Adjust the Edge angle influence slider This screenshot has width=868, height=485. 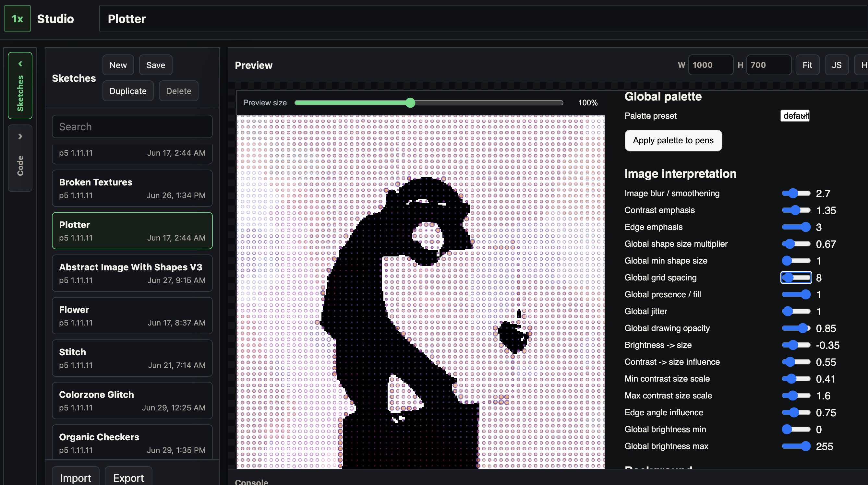(796, 412)
